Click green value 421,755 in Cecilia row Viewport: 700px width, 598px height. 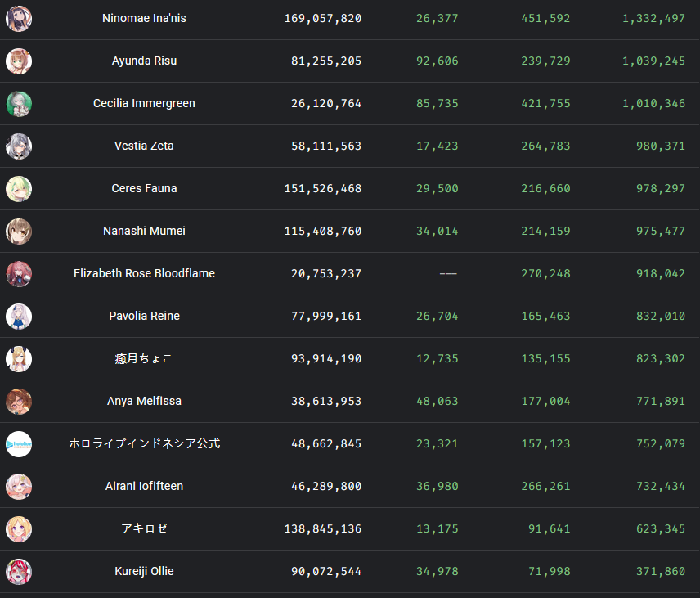[545, 104]
